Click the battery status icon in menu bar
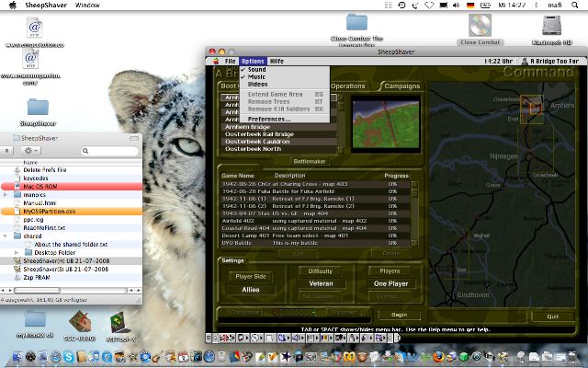Image resolution: width=588 pixels, height=368 pixels. [485, 6]
